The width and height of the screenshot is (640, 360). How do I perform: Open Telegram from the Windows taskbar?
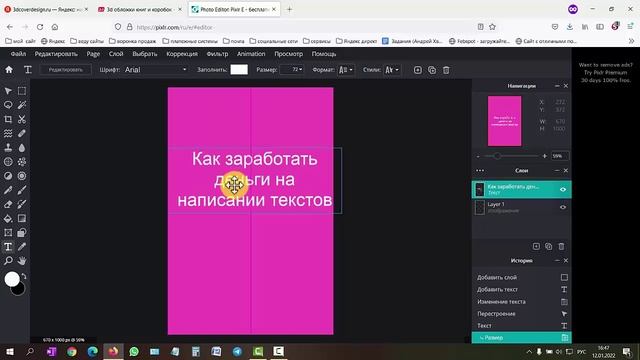(x=237, y=351)
